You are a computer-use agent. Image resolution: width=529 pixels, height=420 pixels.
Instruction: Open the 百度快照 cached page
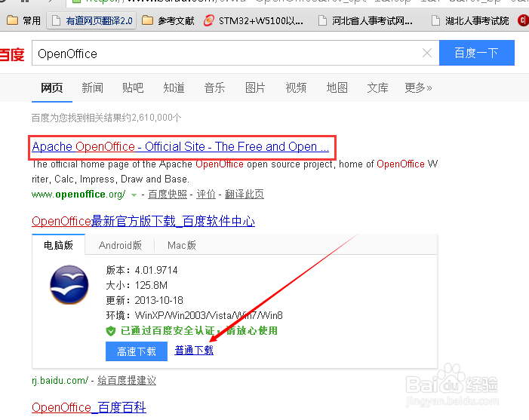point(168,195)
